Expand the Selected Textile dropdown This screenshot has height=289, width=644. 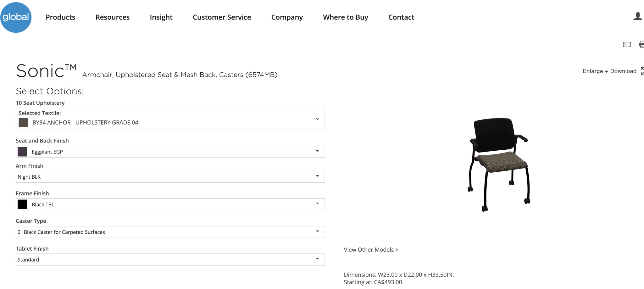170,119
